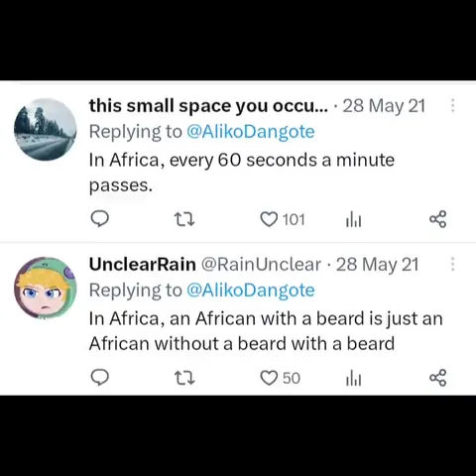Open UnclearRain's cartoon avatar
This screenshot has width=476, height=476.
(x=46, y=288)
